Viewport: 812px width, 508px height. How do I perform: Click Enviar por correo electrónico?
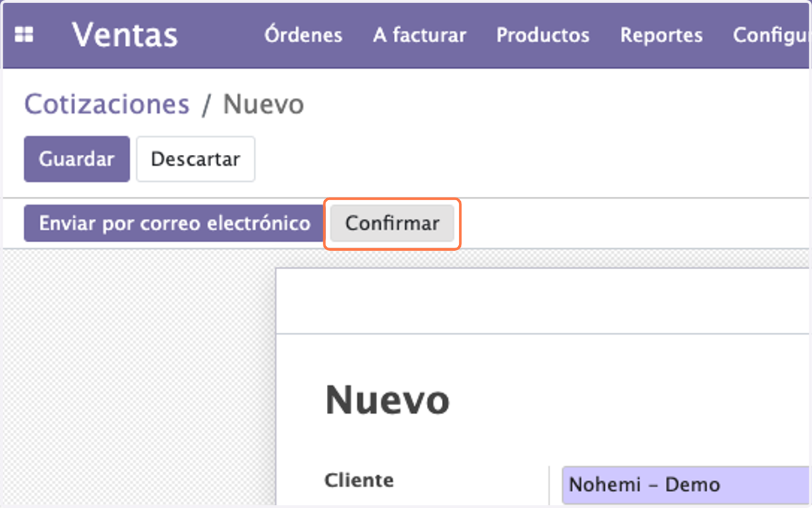tap(174, 223)
